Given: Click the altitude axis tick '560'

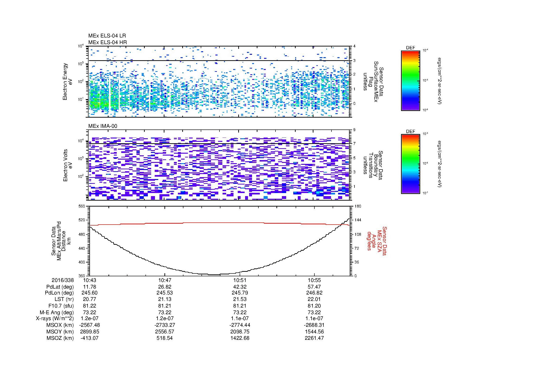Looking at the screenshot, I should (x=82, y=206).
